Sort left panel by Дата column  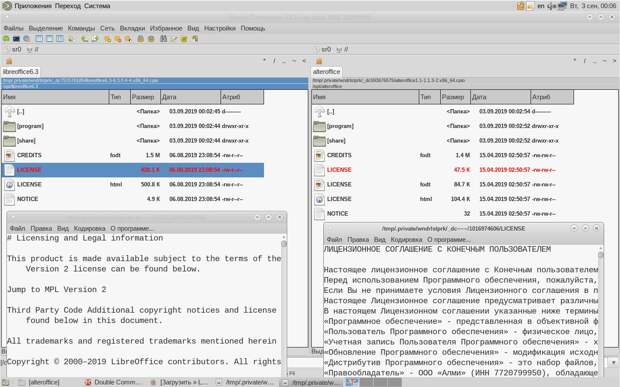(x=190, y=97)
